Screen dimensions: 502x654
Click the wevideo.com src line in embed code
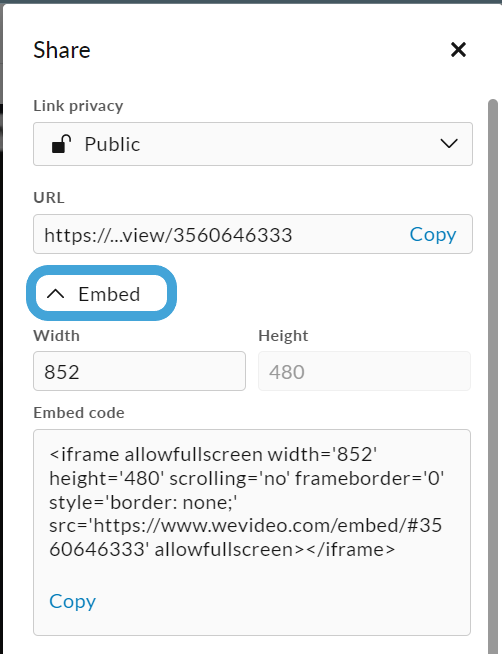click(x=246, y=526)
